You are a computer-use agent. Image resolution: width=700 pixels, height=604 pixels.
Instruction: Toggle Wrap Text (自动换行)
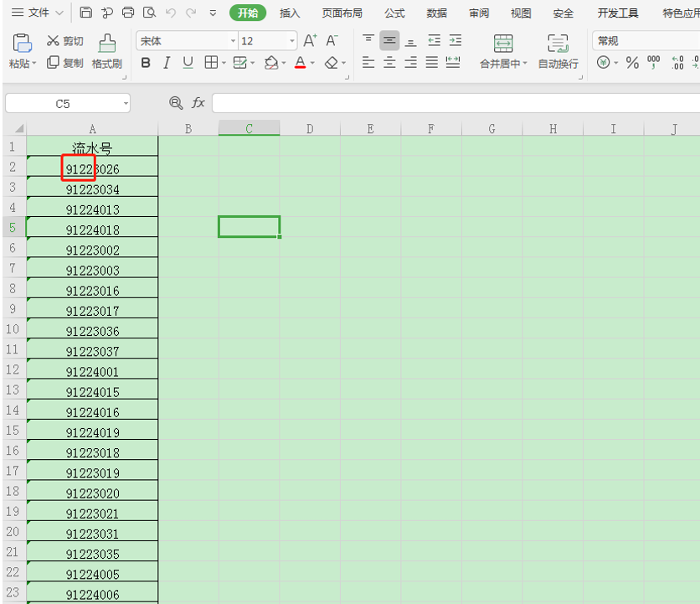pyautogui.click(x=558, y=51)
